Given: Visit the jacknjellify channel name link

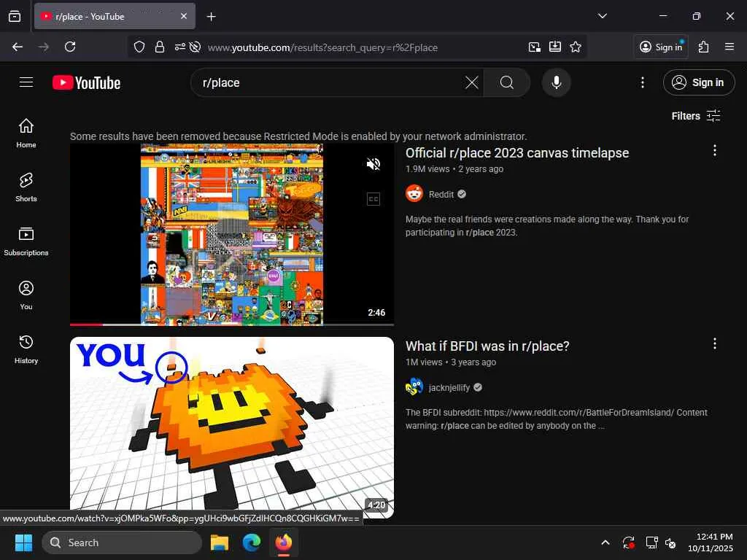Looking at the screenshot, I should (449, 388).
